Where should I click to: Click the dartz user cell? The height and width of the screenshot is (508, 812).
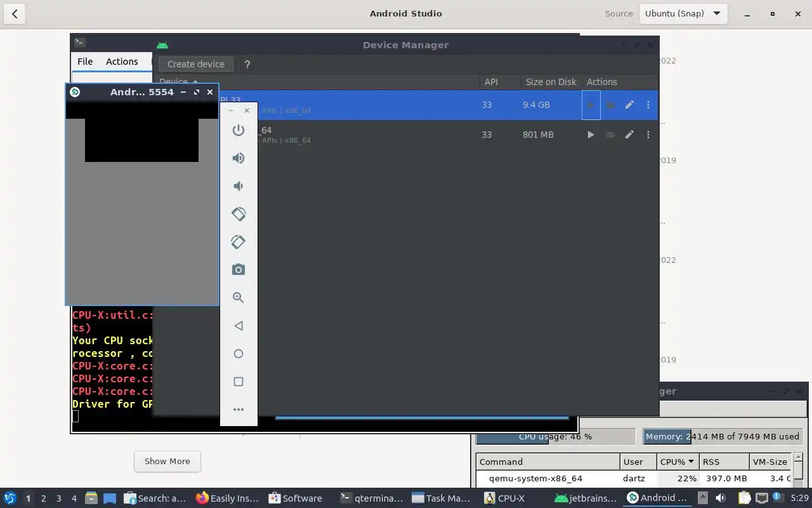(x=634, y=478)
